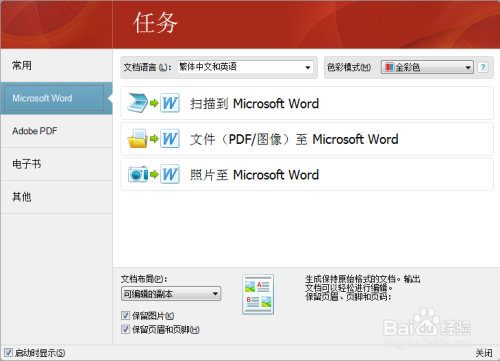Click the Word icon in the PDF/图像 task row
Viewport: 500px width, 361px height.
(170, 139)
